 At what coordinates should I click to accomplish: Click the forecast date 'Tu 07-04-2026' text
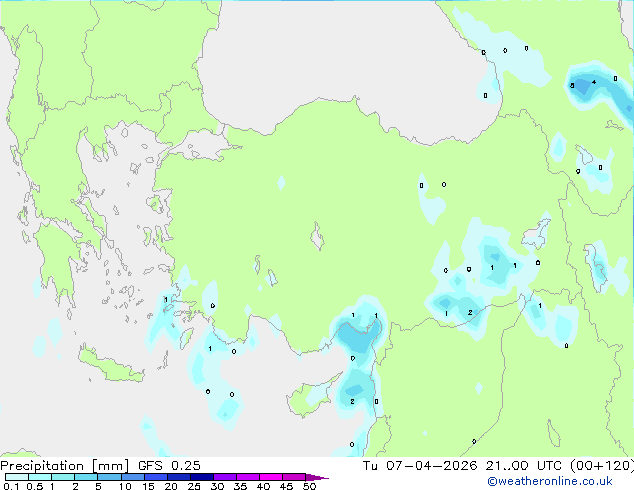420,466
